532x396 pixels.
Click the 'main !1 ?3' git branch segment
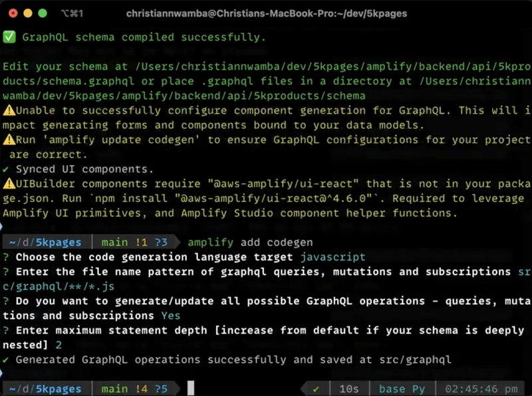[135, 242]
